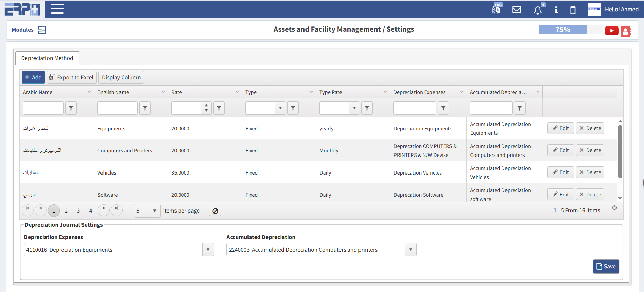The height and width of the screenshot is (292, 644).
Task: Click filter icon for Arabic Name column
Action: click(x=71, y=108)
